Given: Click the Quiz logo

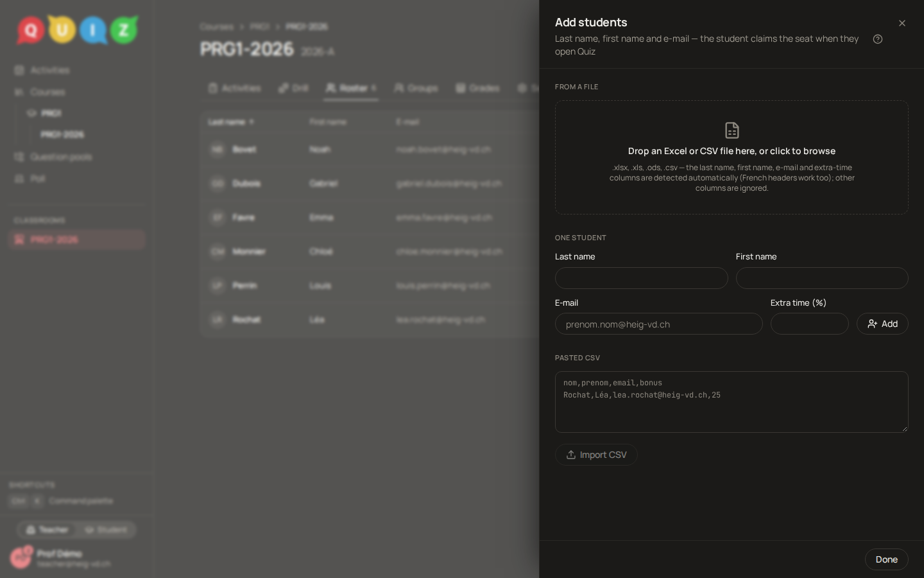Looking at the screenshot, I should [x=77, y=30].
